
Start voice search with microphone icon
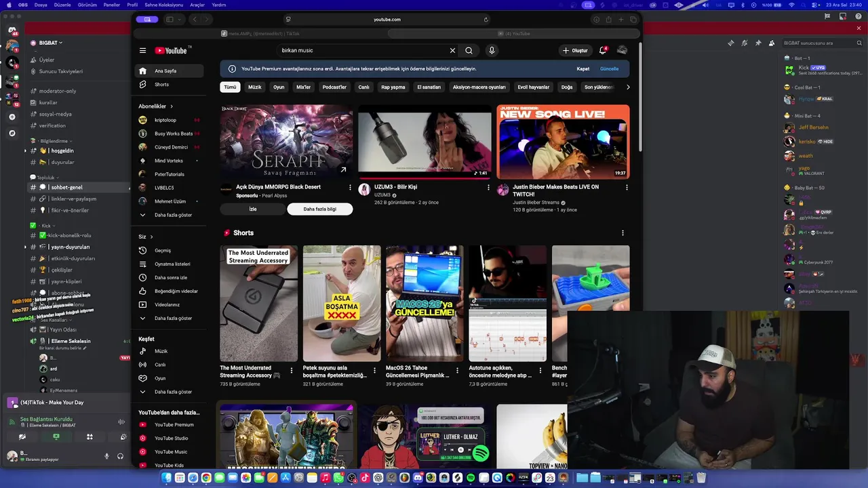pyautogui.click(x=492, y=50)
